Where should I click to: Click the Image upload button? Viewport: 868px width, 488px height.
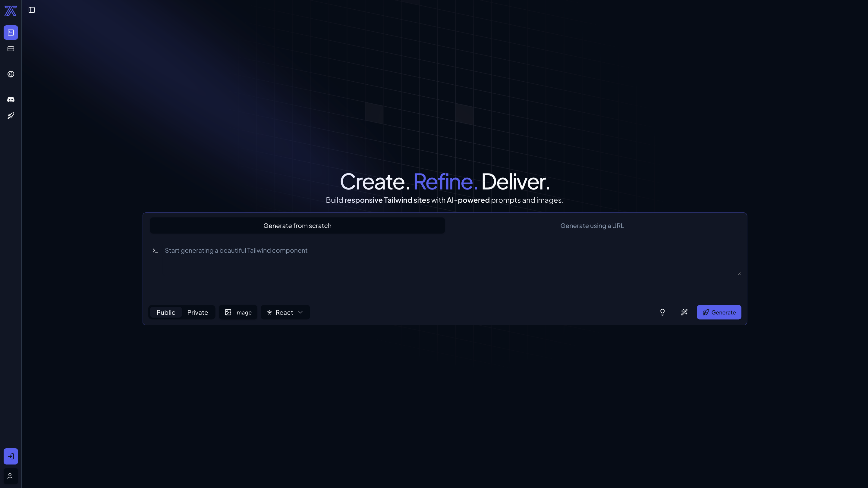[x=238, y=313]
